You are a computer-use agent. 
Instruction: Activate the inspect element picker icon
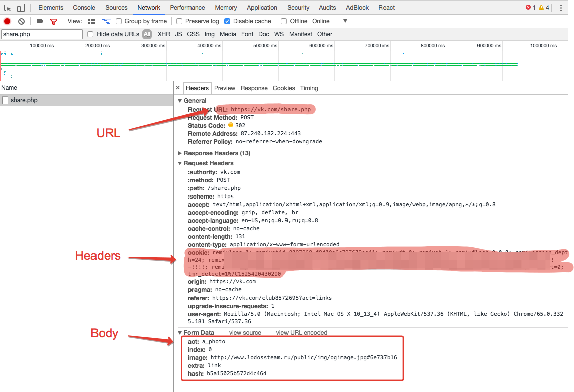(8, 8)
